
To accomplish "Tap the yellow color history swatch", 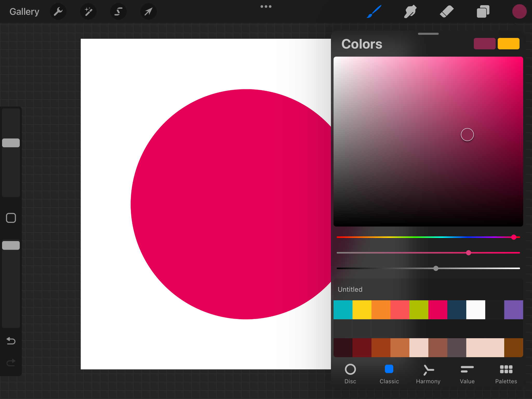I will coord(508,44).
